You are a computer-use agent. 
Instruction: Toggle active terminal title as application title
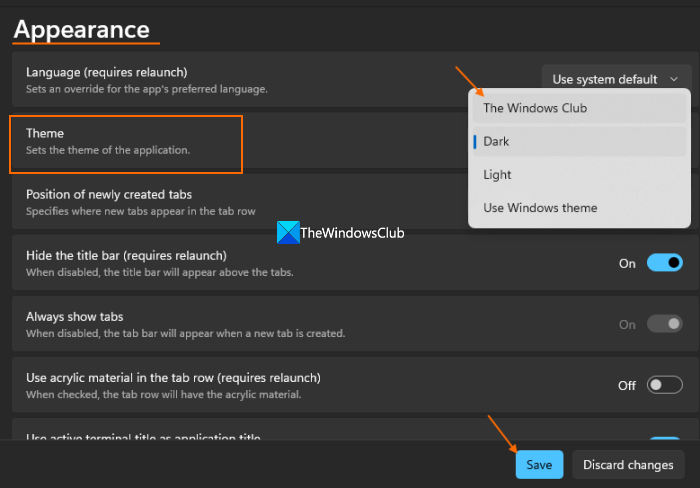664,440
